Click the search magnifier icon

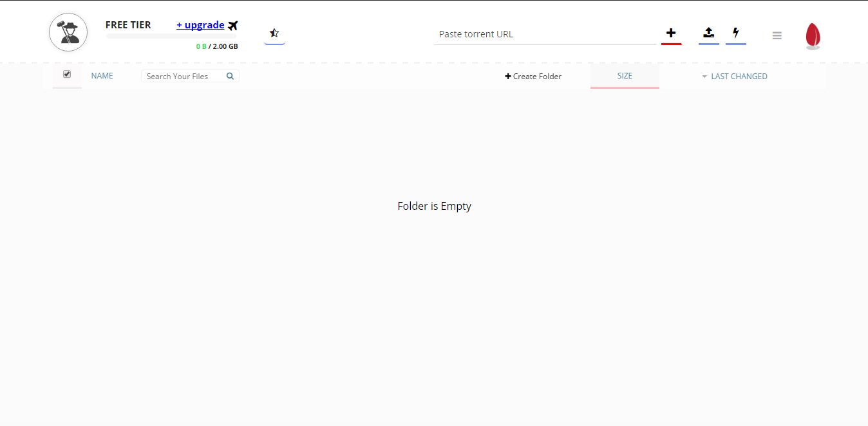[231, 76]
